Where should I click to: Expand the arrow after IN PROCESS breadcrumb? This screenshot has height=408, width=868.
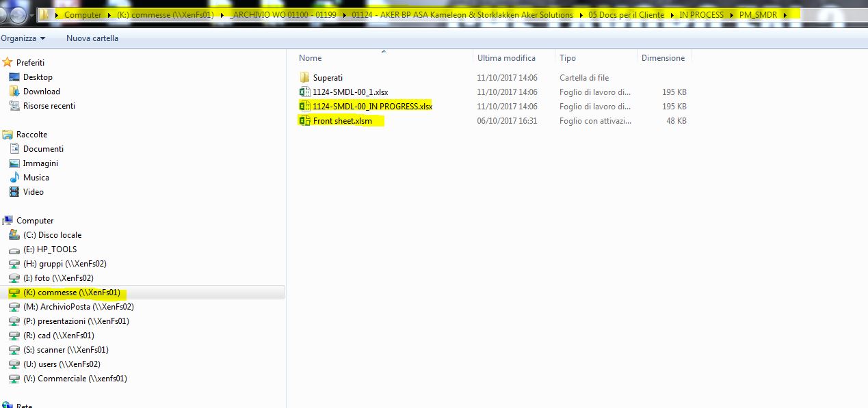731,15
